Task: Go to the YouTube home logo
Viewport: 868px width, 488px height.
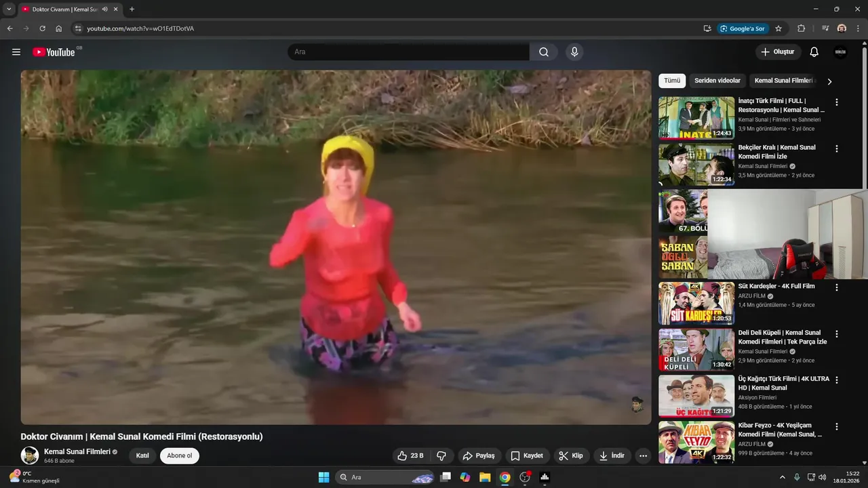Action: (54, 52)
